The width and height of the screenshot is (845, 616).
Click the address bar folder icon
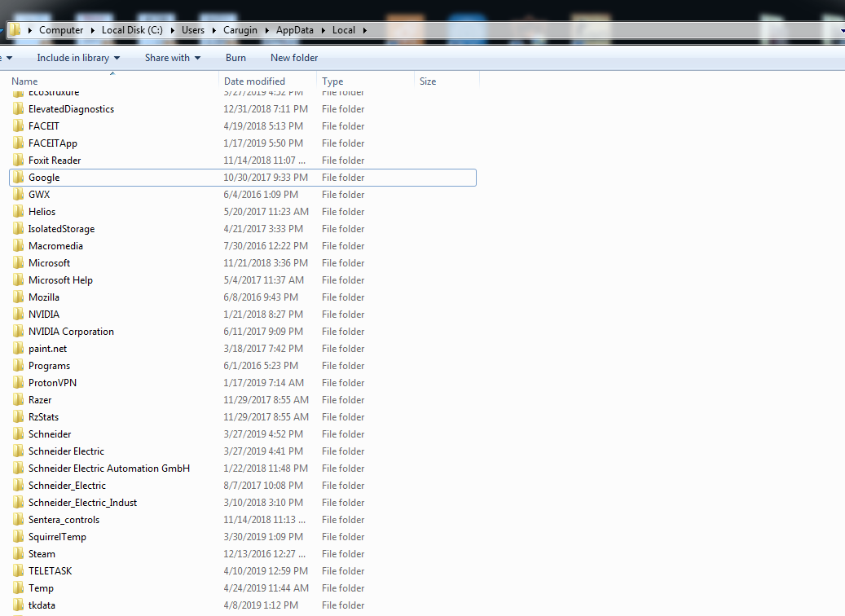click(15, 30)
